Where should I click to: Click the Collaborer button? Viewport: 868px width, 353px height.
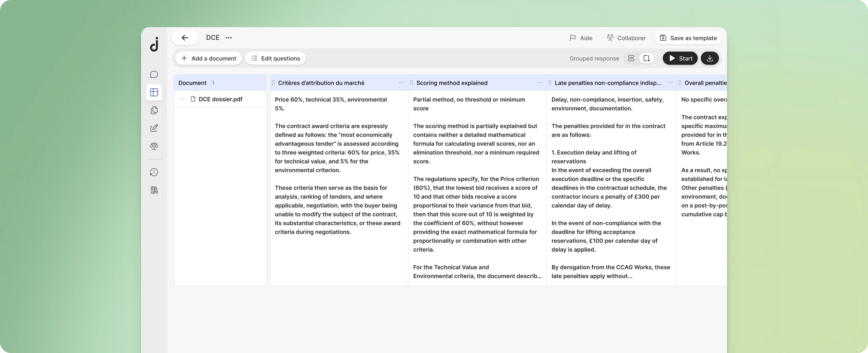tap(626, 38)
